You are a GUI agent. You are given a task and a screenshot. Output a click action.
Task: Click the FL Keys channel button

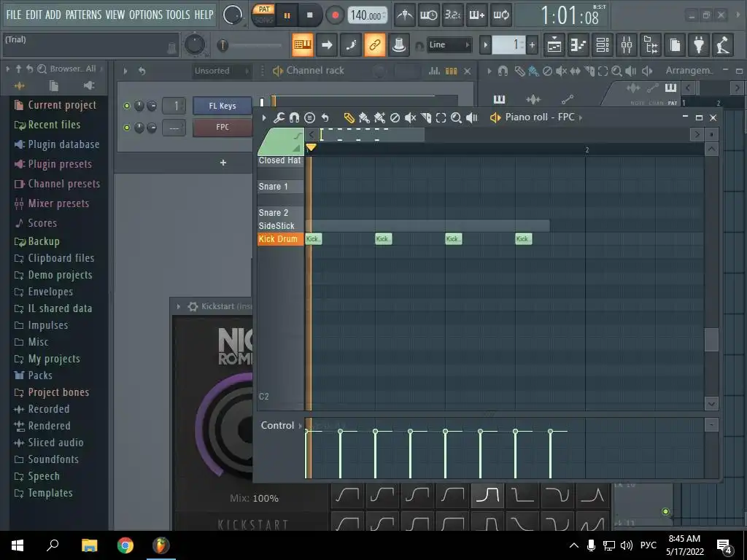click(x=222, y=106)
